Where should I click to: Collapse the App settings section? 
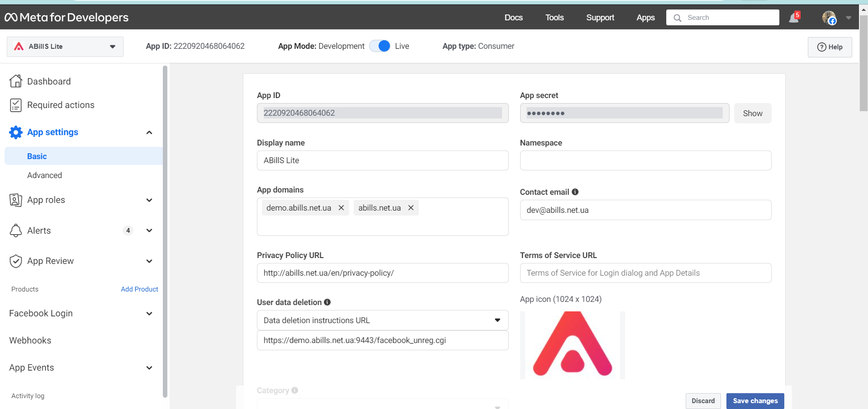(x=149, y=132)
